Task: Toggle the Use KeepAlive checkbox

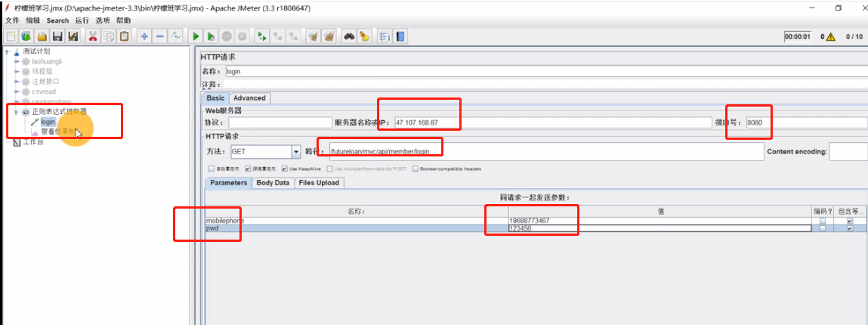Action: (x=284, y=169)
